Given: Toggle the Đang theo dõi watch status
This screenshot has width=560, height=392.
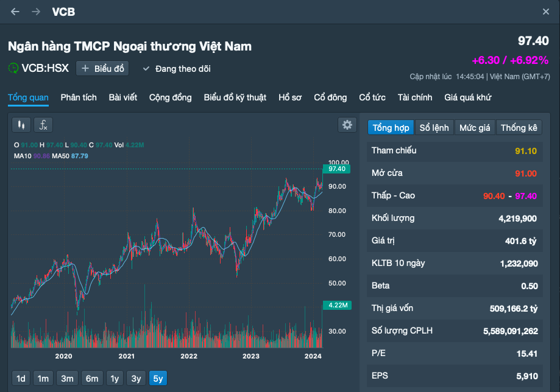Looking at the screenshot, I should pos(177,69).
